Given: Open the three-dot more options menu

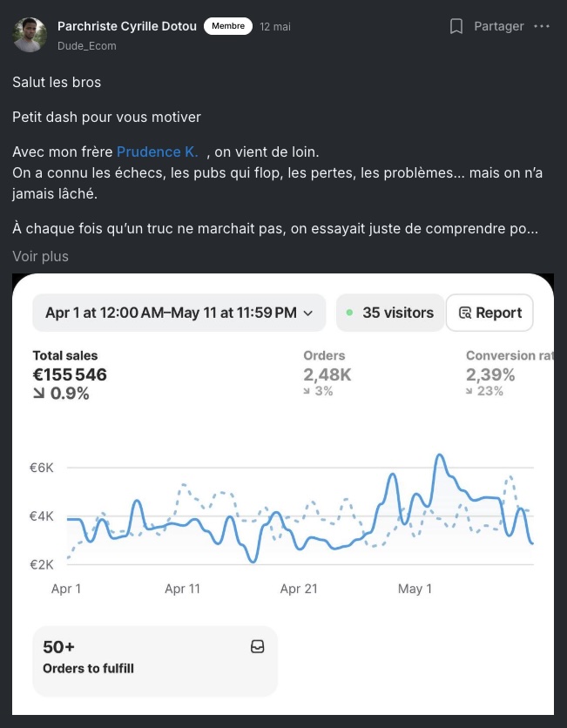Looking at the screenshot, I should click(x=542, y=26).
